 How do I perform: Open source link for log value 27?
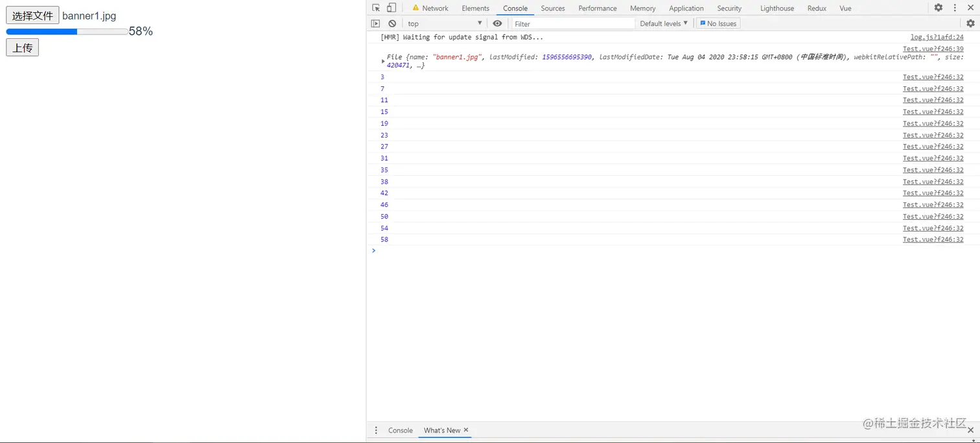[933, 147]
